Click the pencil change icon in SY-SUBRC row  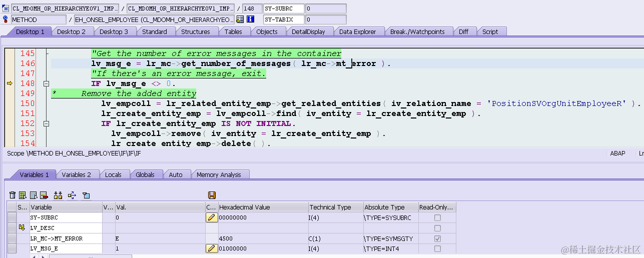pos(212,217)
